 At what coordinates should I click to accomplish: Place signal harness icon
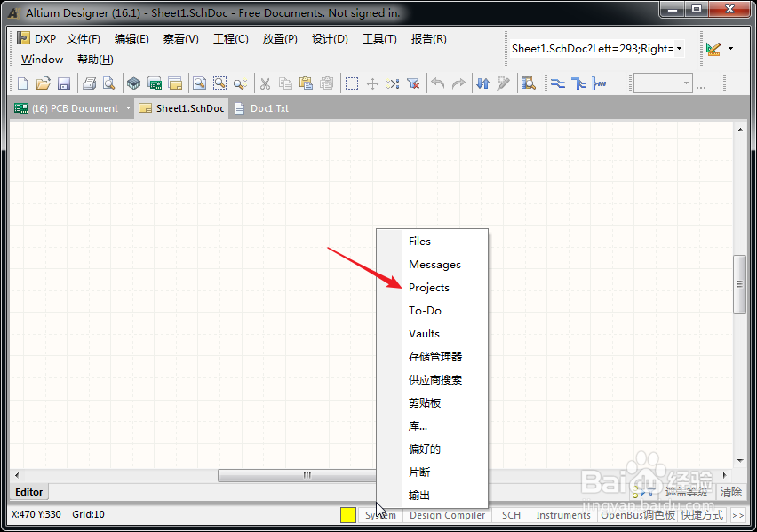tap(599, 83)
